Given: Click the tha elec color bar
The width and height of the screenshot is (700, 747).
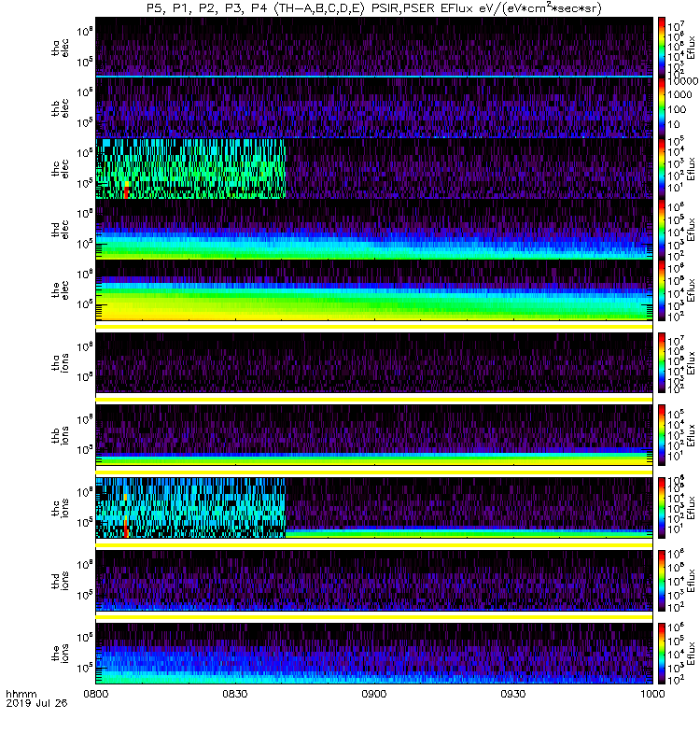Looking at the screenshot, I should (662, 48).
